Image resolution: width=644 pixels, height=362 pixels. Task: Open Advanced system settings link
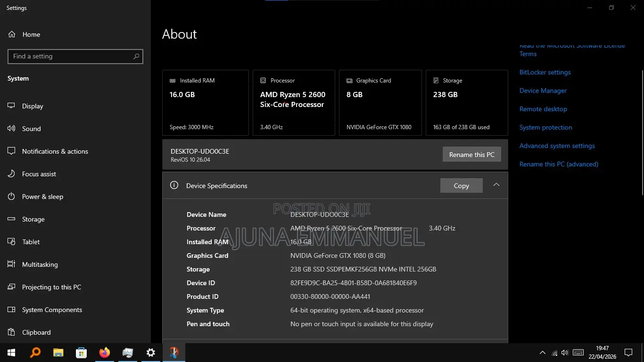pyautogui.click(x=557, y=146)
